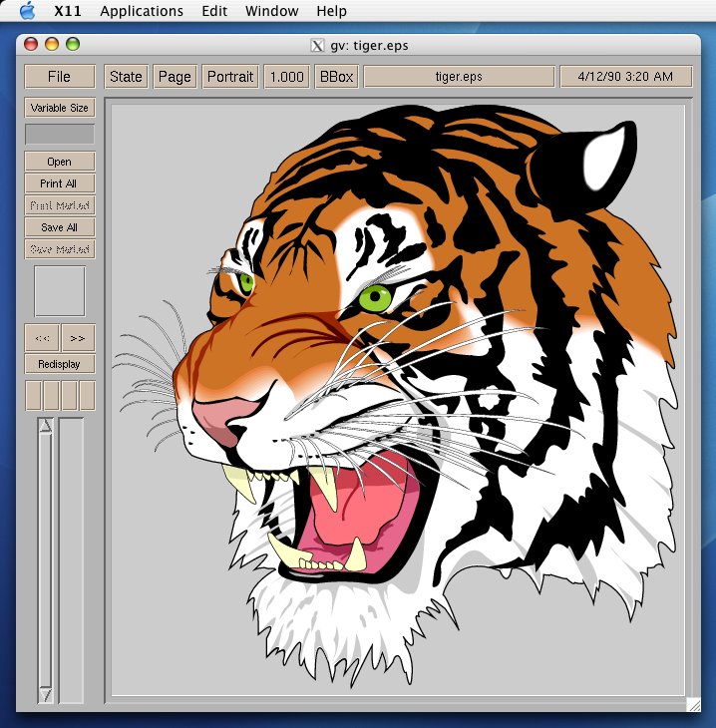This screenshot has height=728, width=716.
Task: Minimize gv window with yellow button
Action: (x=52, y=44)
